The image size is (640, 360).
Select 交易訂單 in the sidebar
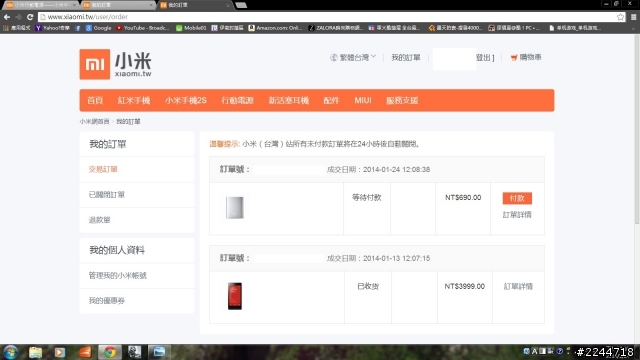click(103, 169)
